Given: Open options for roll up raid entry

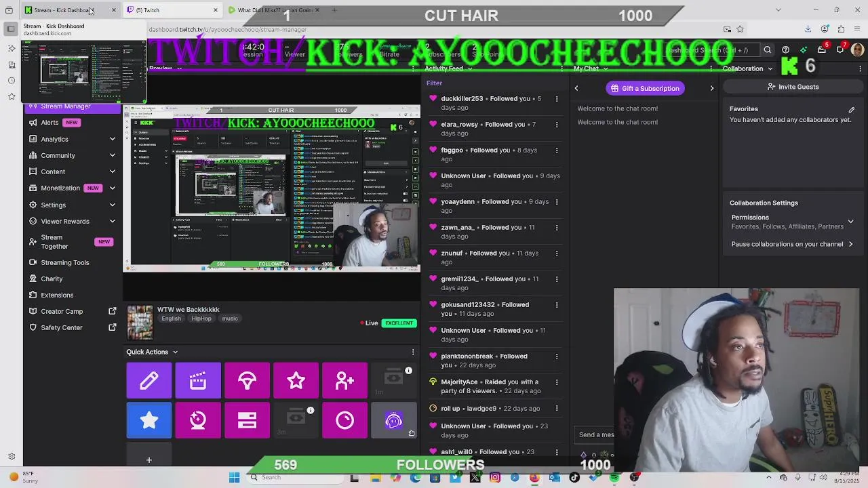Looking at the screenshot, I should point(557,409).
